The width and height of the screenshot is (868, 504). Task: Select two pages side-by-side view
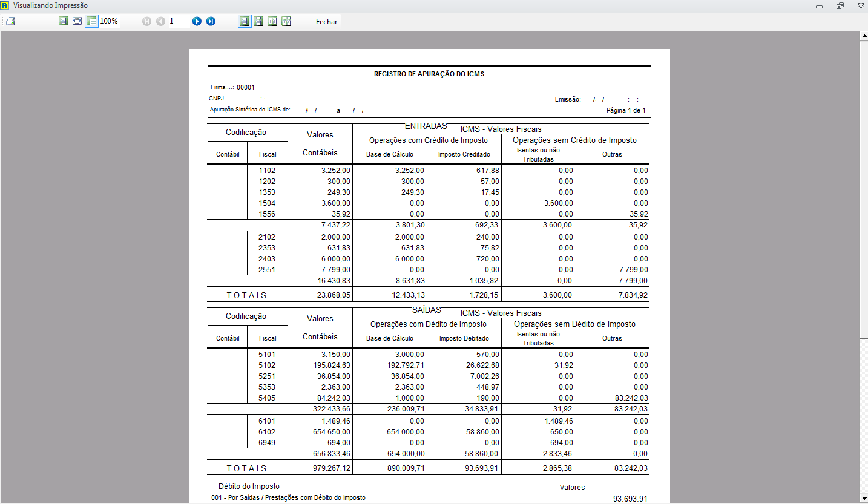point(272,21)
